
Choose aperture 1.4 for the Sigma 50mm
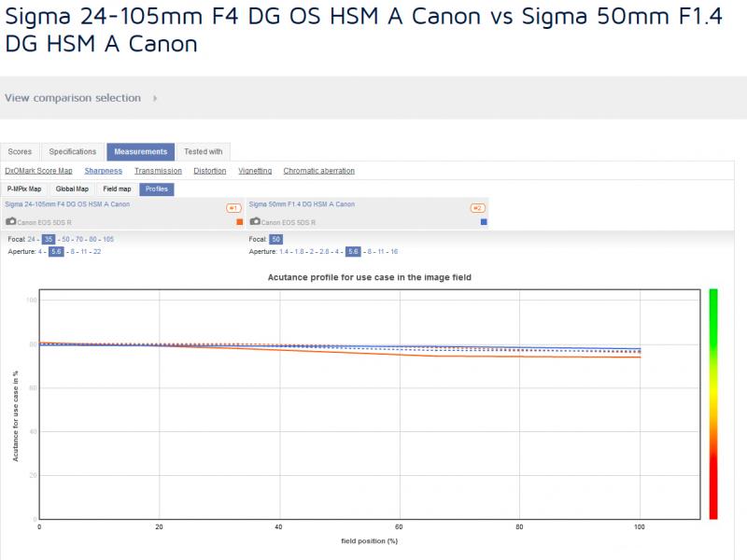(x=284, y=251)
